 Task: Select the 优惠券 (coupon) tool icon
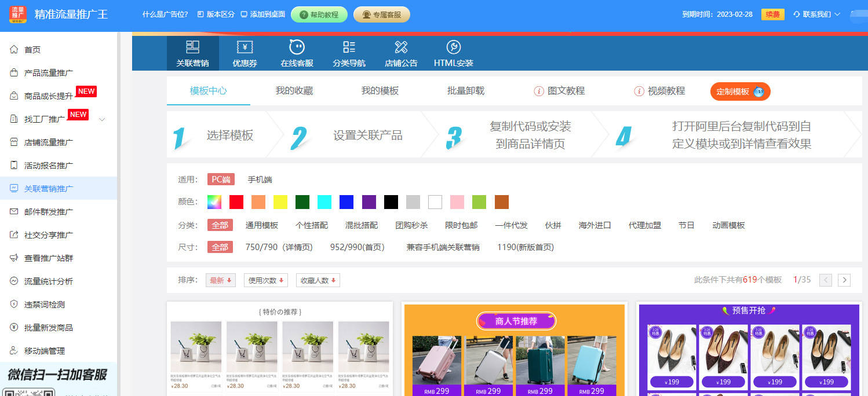click(244, 53)
